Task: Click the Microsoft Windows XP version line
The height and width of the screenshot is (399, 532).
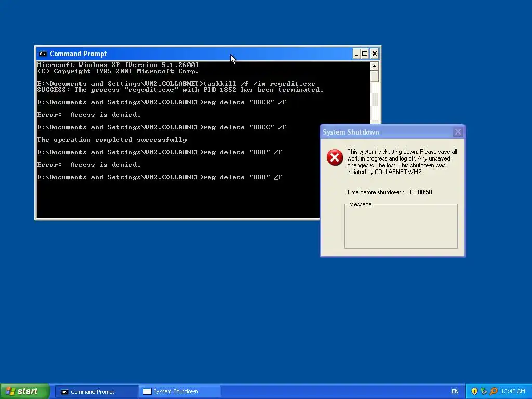Action: click(x=118, y=65)
